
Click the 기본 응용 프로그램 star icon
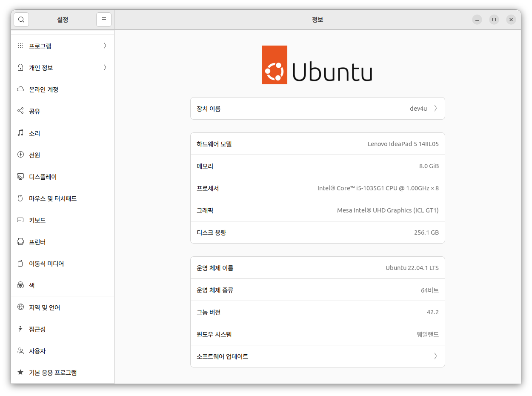[x=20, y=373]
